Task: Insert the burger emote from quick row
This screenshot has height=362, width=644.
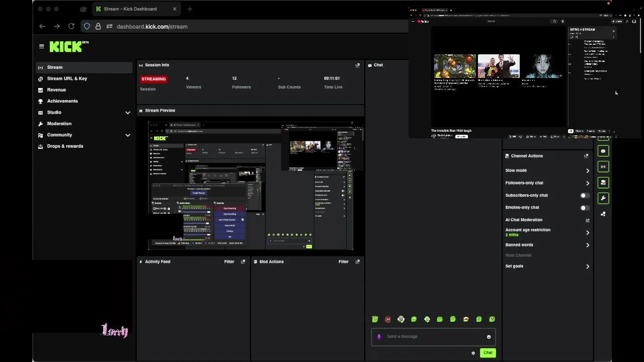Action: point(466,319)
